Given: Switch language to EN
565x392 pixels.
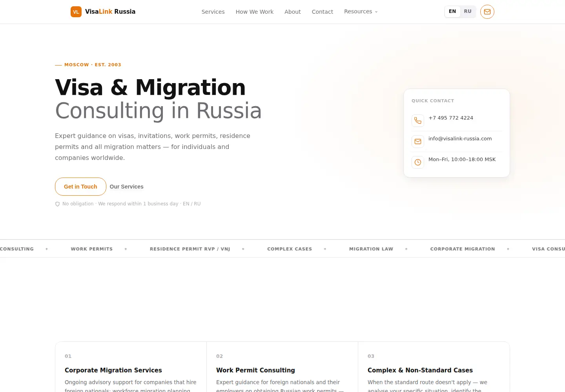Looking at the screenshot, I should tap(452, 11).
